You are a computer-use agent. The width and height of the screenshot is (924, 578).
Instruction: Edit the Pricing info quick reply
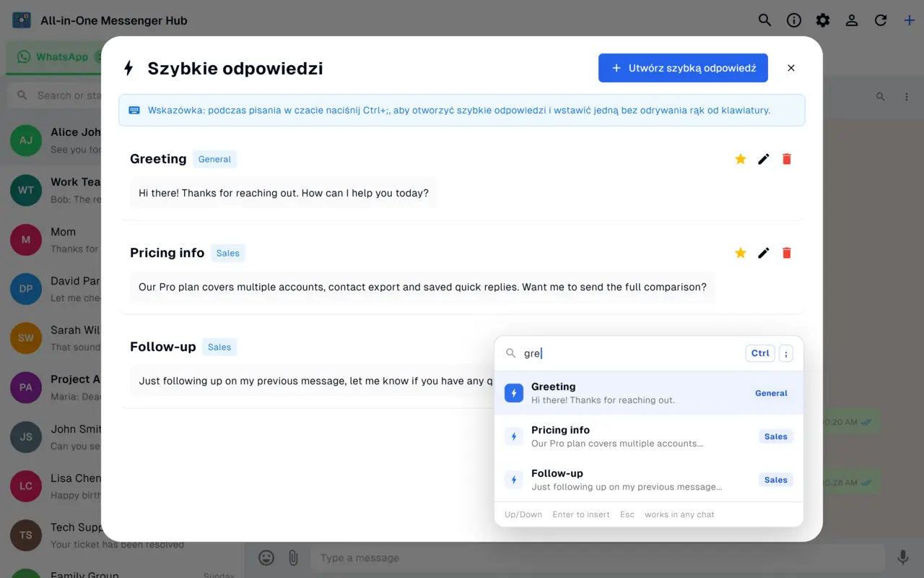click(x=764, y=253)
